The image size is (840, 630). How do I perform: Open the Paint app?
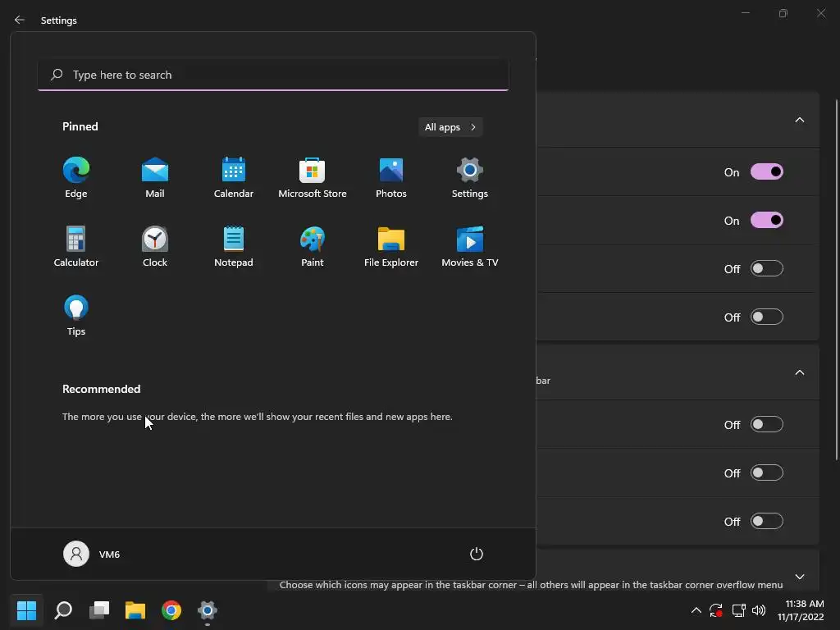(x=313, y=246)
